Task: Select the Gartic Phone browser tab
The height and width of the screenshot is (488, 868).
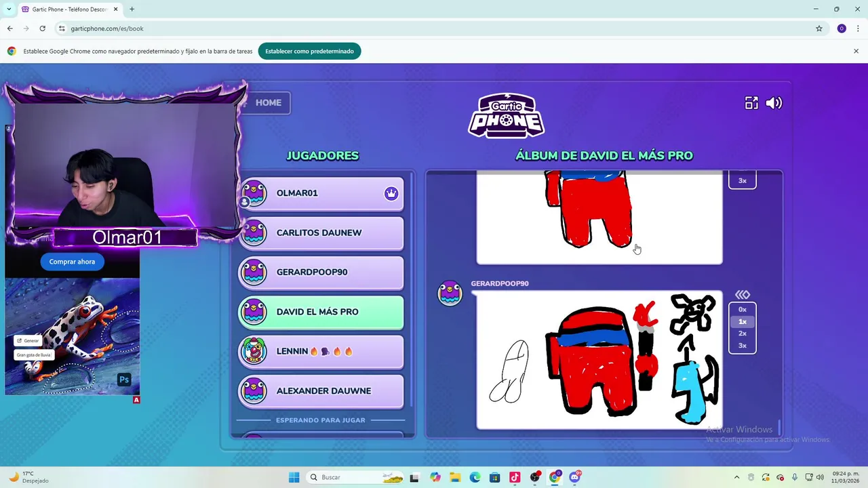Action: (x=70, y=9)
